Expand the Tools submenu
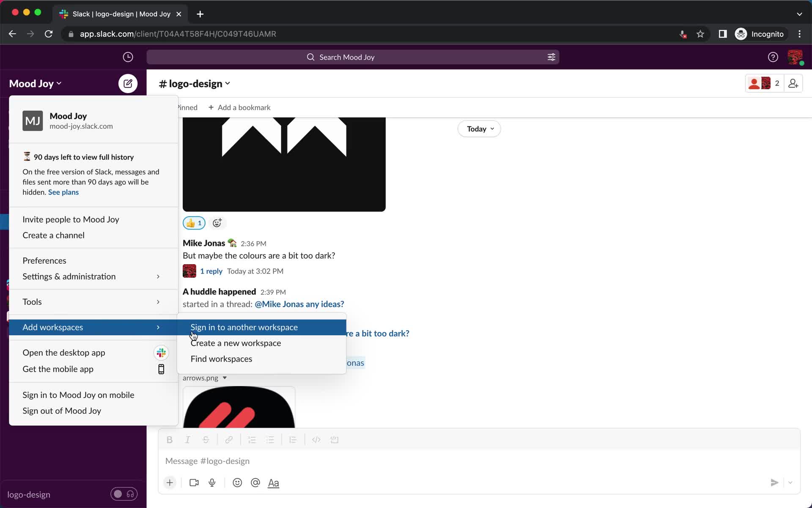This screenshot has width=812, height=508. [x=93, y=302]
